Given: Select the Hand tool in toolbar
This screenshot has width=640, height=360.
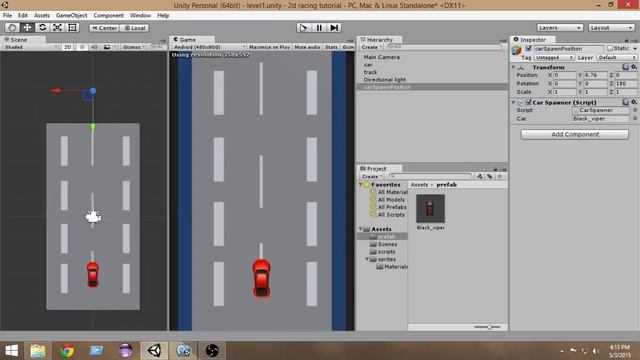Looking at the screenshot, I should [x=12, y=27].
